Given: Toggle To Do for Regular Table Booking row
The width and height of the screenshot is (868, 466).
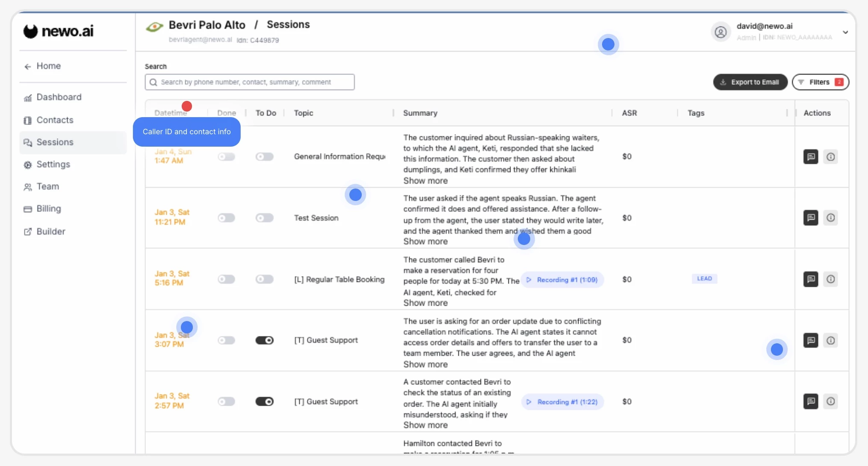Looking at the screenshot, I should 265,279.
